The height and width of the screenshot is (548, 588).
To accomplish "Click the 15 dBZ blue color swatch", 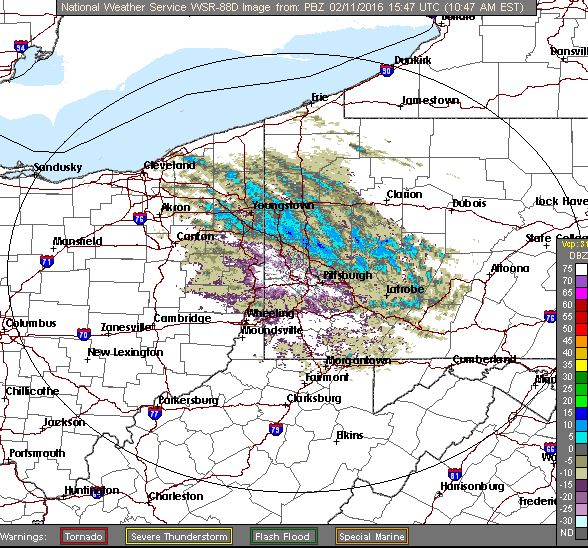I will (581, 413).
